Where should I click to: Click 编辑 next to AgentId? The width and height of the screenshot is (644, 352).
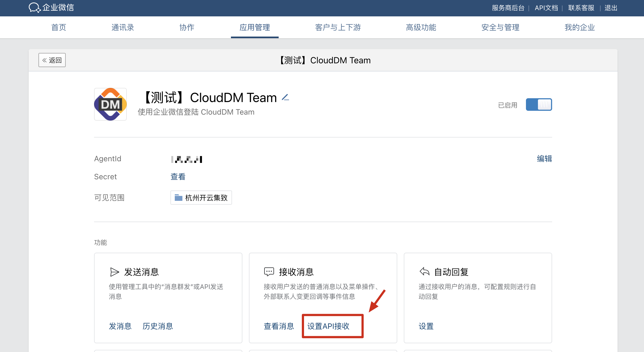tap(544, 159)
